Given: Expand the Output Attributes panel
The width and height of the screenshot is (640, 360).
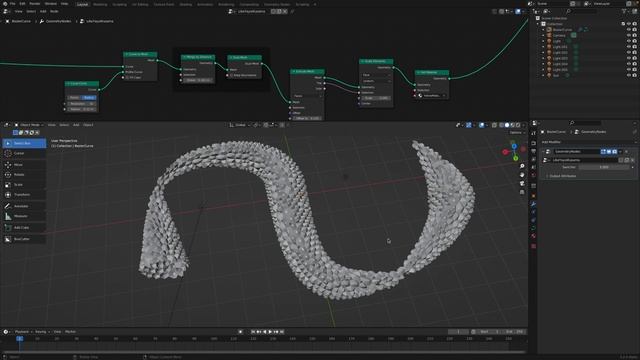Looking at the screenshot, I should pyautogui.click(x=562, y=176).
